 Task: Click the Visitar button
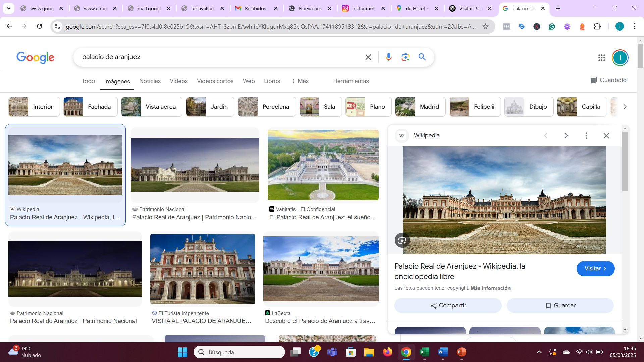(x=595, y=268)
